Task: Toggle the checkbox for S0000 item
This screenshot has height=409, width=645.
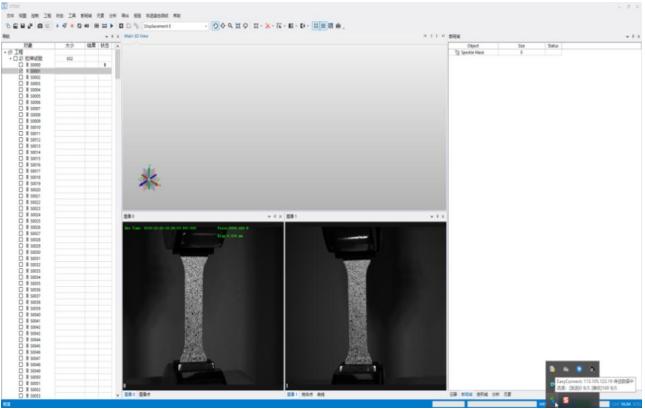Action: coord(20,66)
